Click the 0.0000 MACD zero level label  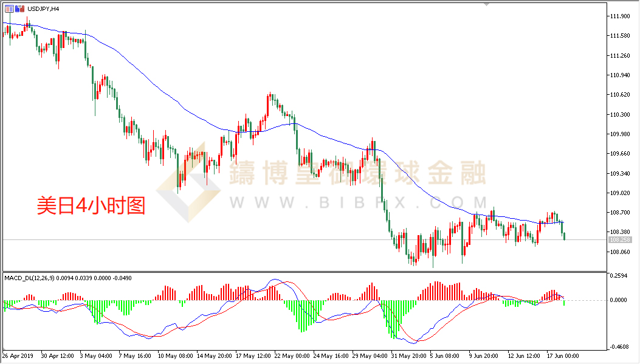(x=619, y=300)
